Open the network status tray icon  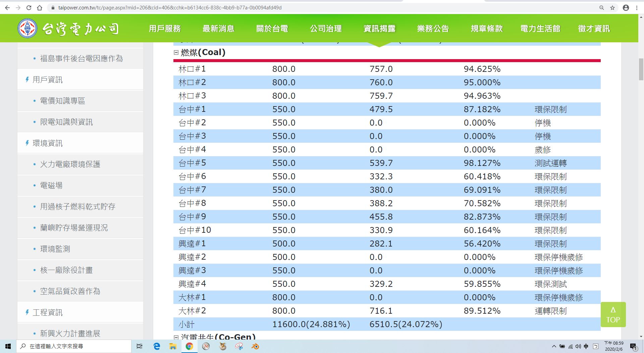570,346
